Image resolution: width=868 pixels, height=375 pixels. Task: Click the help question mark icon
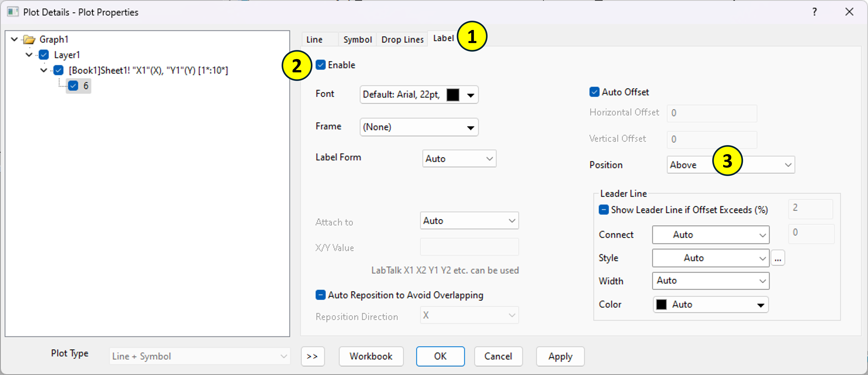[814, 12]
